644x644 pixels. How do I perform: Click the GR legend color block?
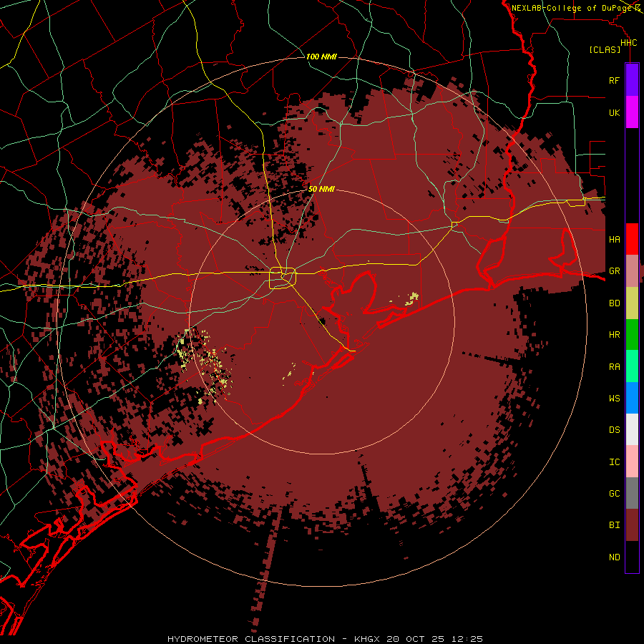click(x=632, y=270)
